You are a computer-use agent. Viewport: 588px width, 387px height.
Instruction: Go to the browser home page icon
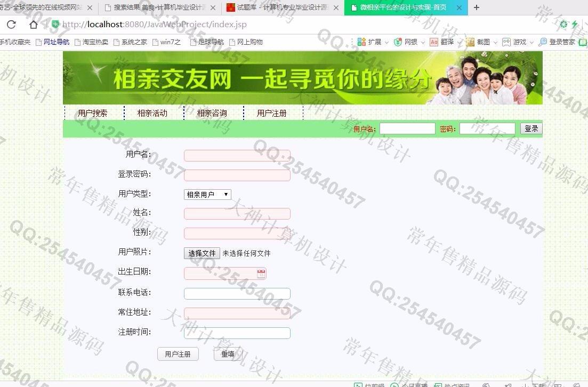pyautogui.click(x=34, y=25)
